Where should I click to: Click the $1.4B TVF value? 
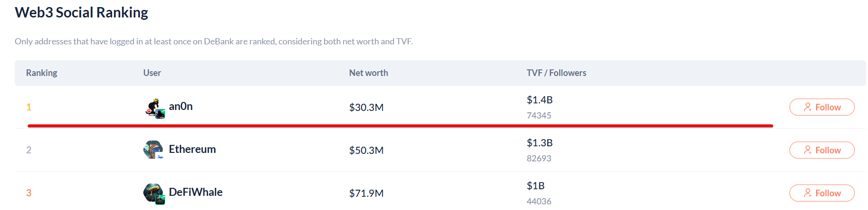tap(539, 100)
